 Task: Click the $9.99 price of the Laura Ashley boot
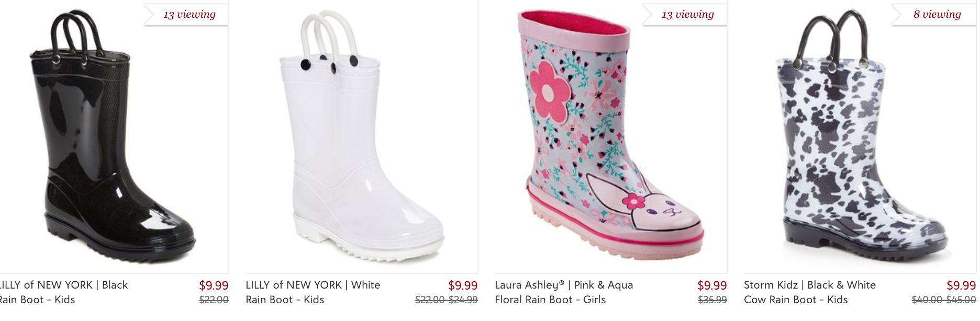[712, 285]
